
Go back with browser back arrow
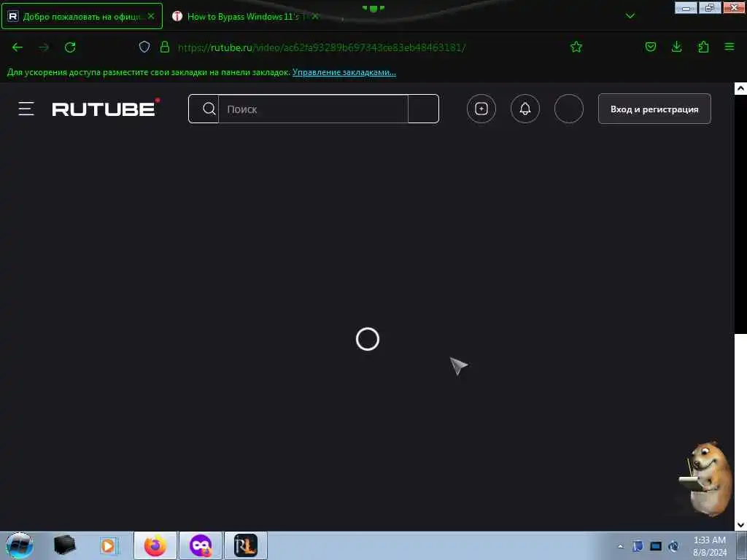(18, 47)
